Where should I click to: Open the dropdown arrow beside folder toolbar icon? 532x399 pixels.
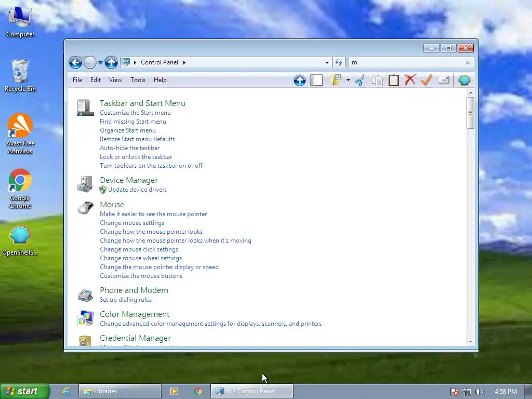click(x=348, y=81)
